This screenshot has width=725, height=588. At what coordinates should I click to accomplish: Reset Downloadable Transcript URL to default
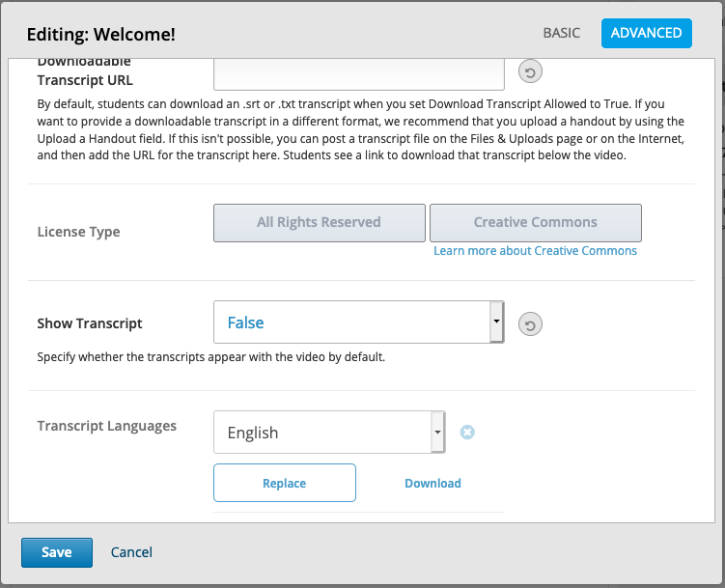tap(530, 72)
